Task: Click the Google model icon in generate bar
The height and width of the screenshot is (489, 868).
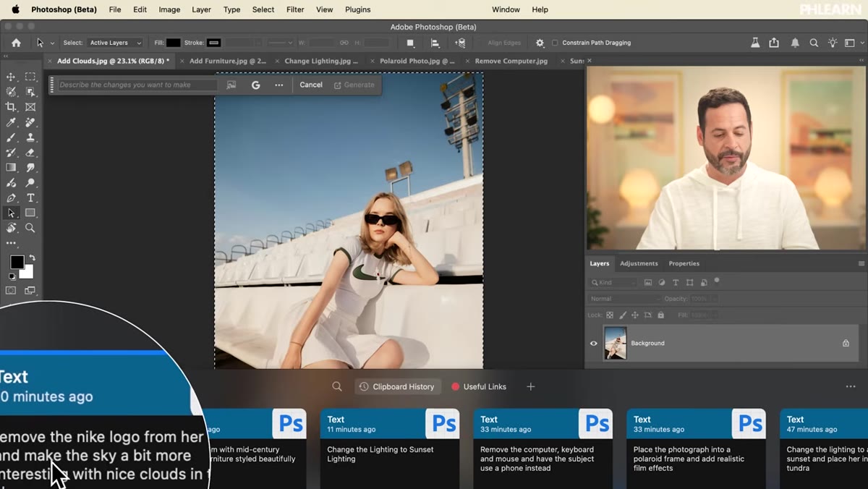Action: 255,85
